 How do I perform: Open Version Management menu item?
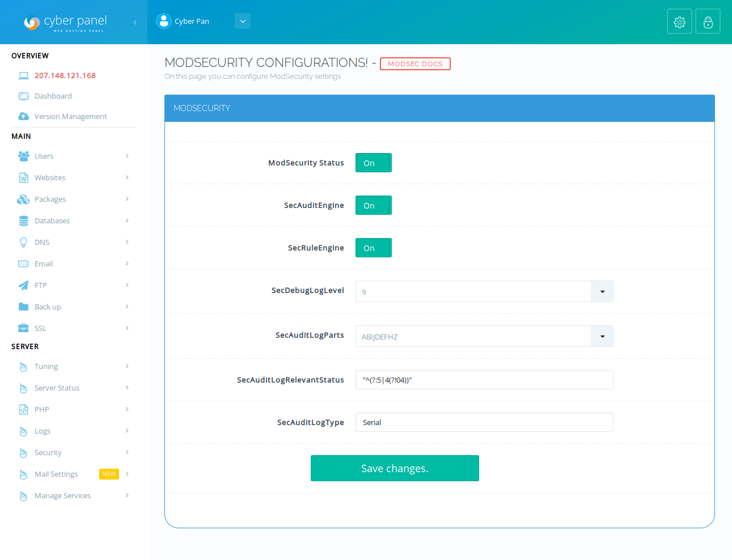pyautogui.click(x=74, y=116)
